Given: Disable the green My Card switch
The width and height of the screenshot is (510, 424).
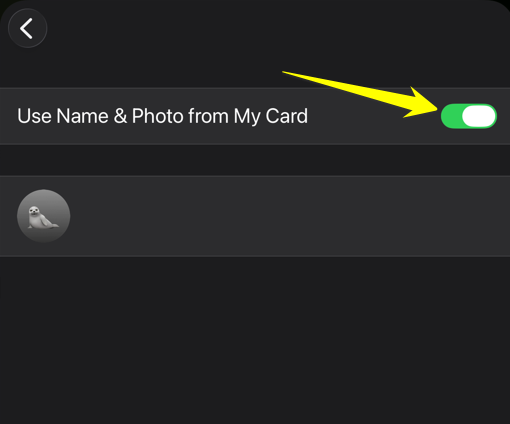Looking at the screenshot, I should point(469,116).
